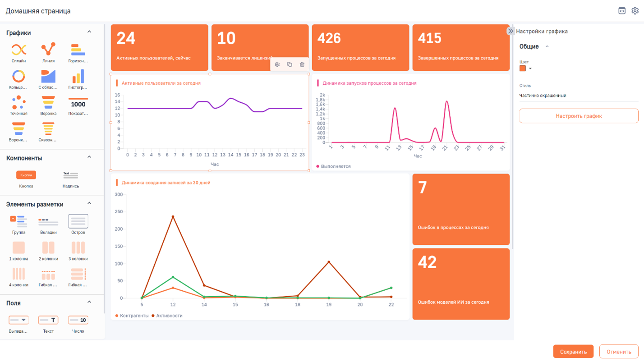644x362 pixels.
Task: Select the С облас... area chart icon
Action: (48, 79)
